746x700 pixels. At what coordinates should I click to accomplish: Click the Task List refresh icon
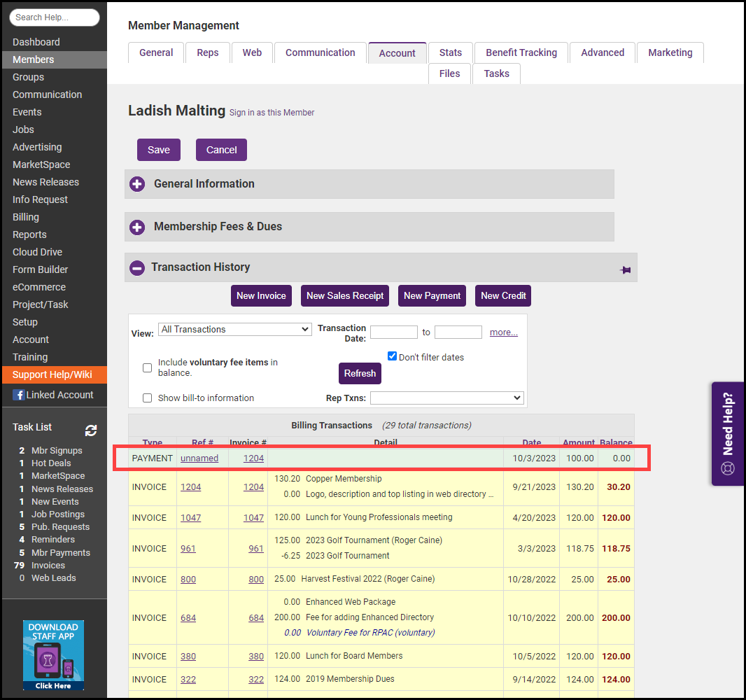[x=91, y=430]
